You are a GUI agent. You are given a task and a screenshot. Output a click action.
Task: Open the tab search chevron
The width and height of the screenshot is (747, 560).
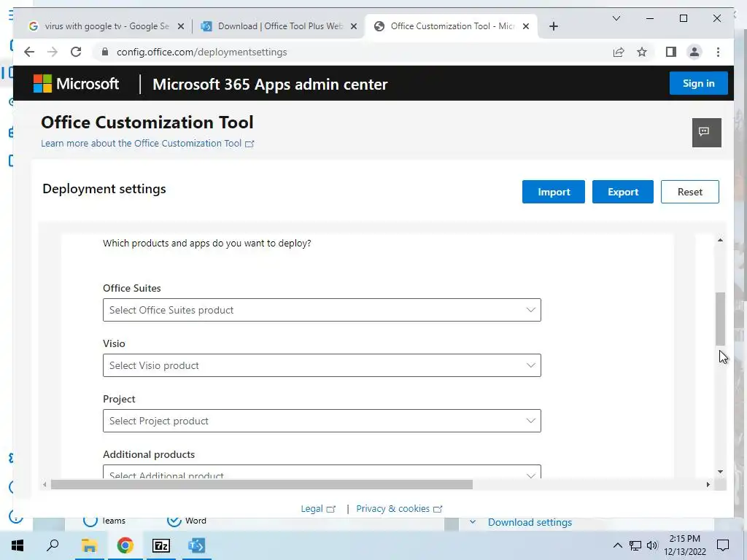616,18
